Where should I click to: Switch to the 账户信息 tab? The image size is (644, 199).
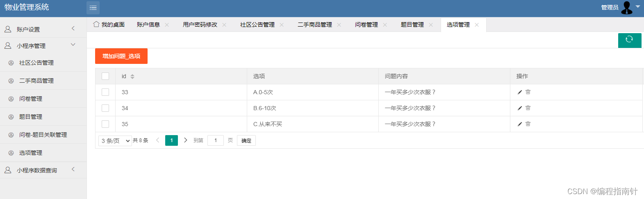click(x=148, y=25)
